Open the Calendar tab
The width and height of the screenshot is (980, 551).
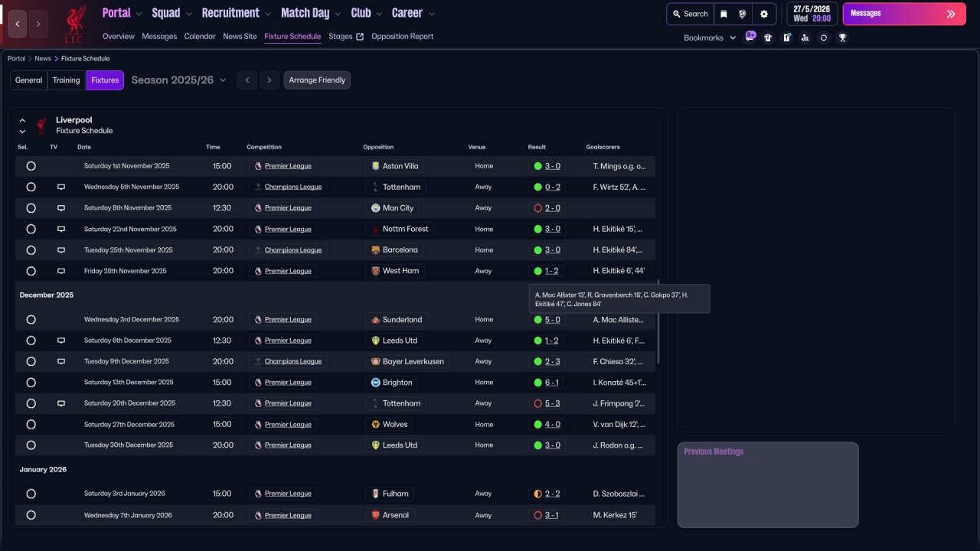(x=200, y=37)
